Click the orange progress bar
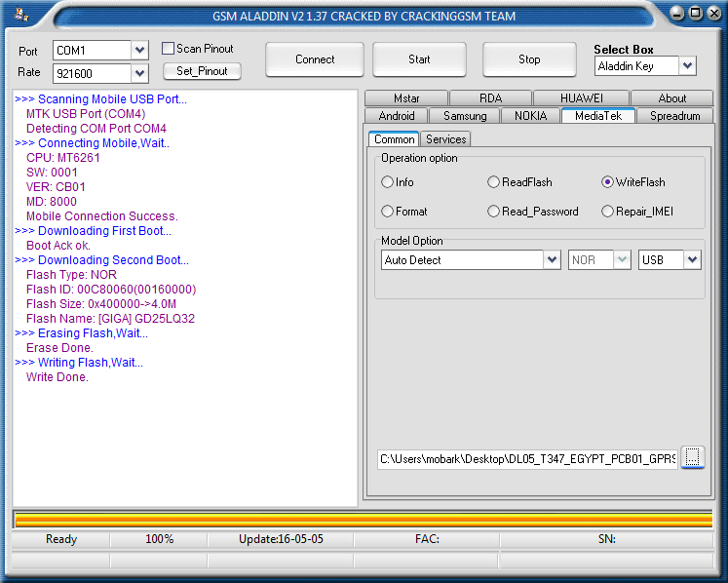The image size is (728, 583). 364,520
